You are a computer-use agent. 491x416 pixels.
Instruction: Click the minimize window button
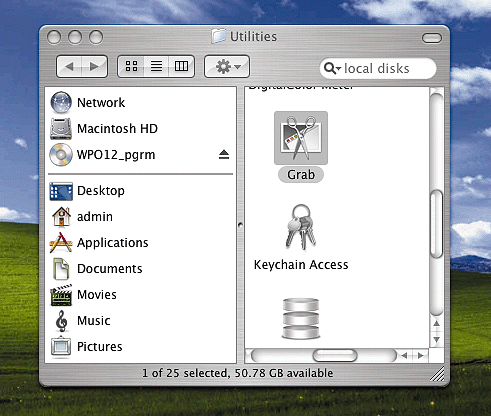tap(75, 37)
